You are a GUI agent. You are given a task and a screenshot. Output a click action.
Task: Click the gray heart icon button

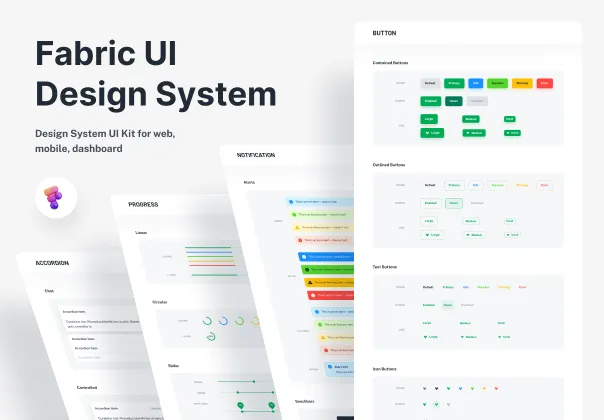[x=424, y=388]
